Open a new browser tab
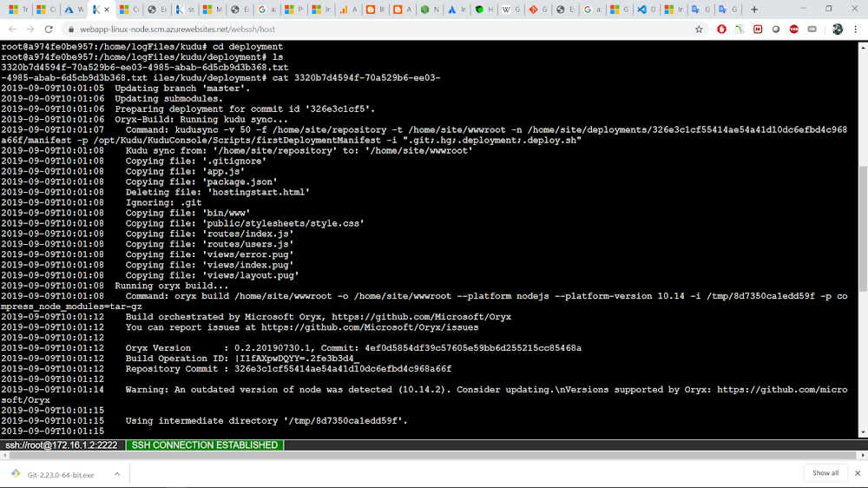 (754, 10)
